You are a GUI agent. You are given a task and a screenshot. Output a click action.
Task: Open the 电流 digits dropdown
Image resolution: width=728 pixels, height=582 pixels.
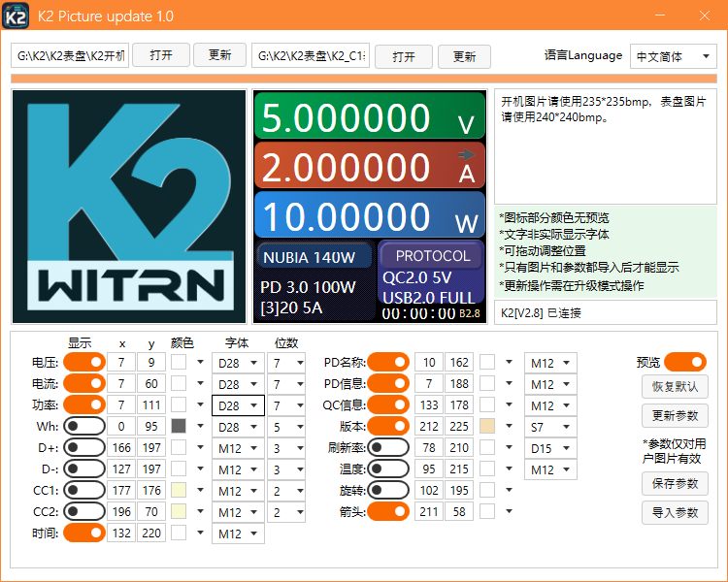[x=286, y=384]
